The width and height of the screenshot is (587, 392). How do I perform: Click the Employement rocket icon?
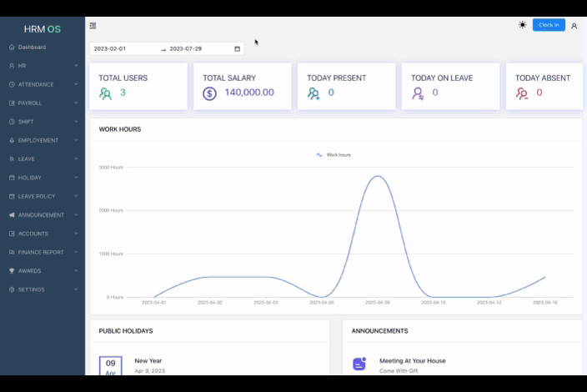[x=12, y=140]
